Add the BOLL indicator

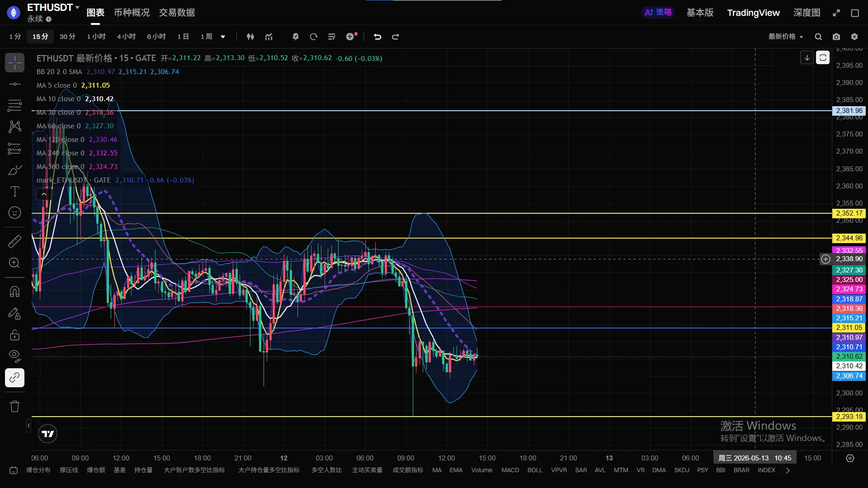(x=535, y=470)
